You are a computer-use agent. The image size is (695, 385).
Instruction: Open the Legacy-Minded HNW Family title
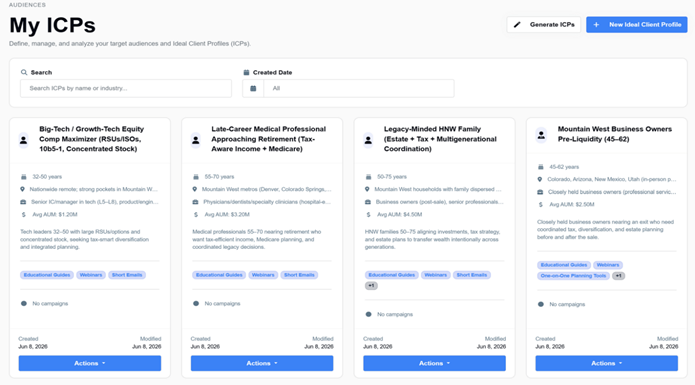point(440,139)
